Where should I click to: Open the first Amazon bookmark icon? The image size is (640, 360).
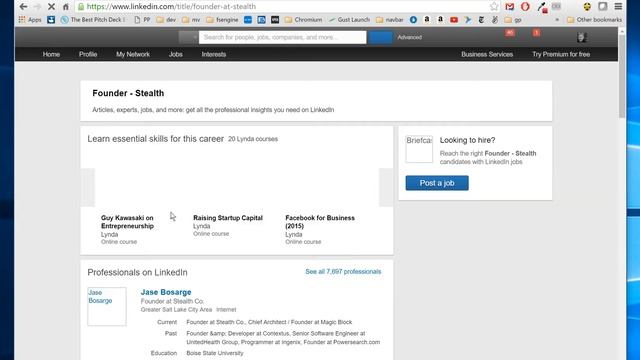tap(427, 20)
